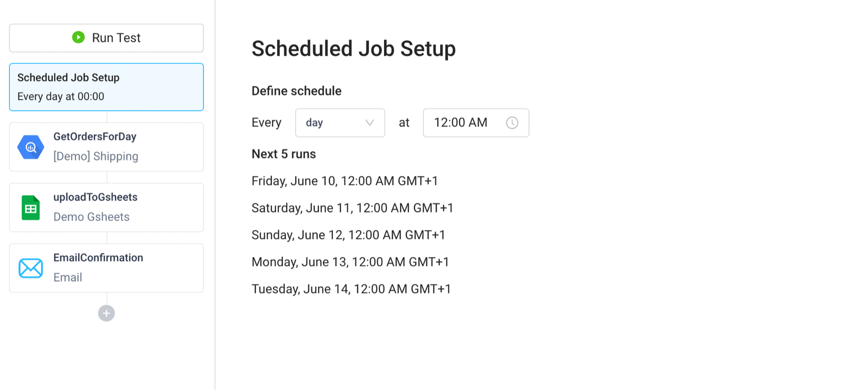Click the uploadToGsheets step card

point(106,207)
